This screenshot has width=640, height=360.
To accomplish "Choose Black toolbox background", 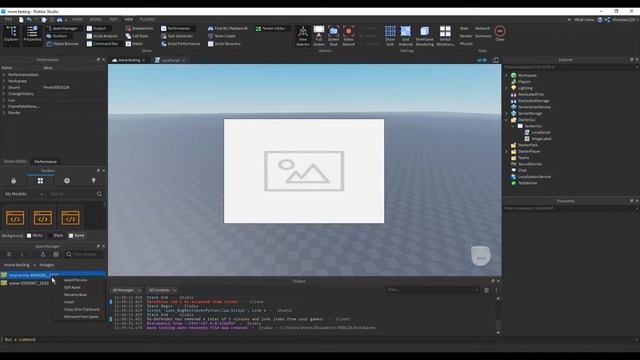I will pyautogui.click(x=56, y=236).
